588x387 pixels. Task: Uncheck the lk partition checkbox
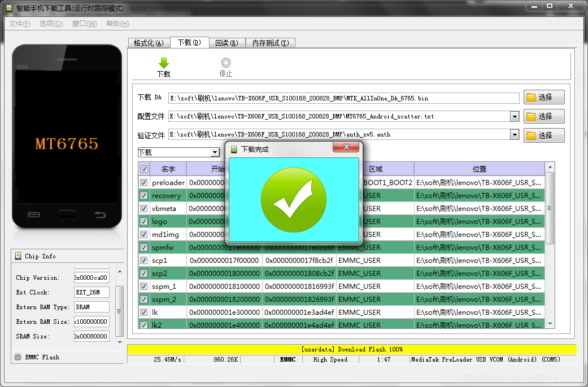(x=143, y=312)
